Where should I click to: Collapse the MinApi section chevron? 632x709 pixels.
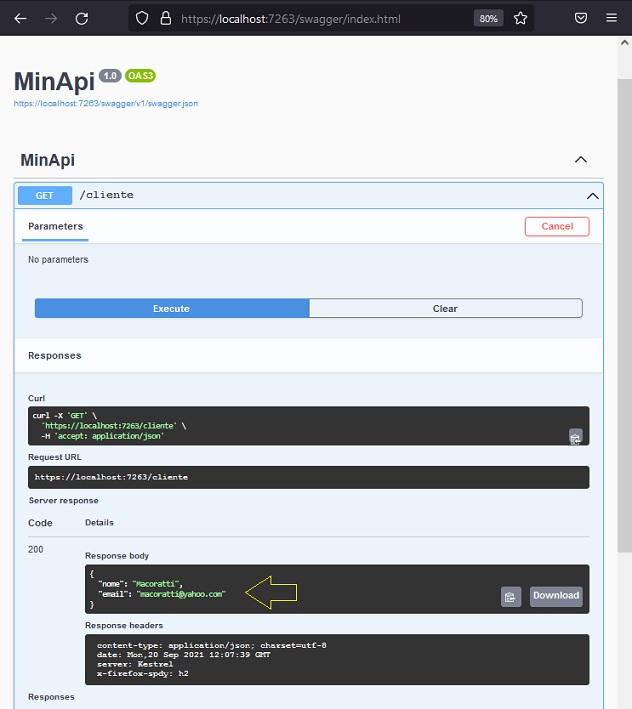coord(581,160)
